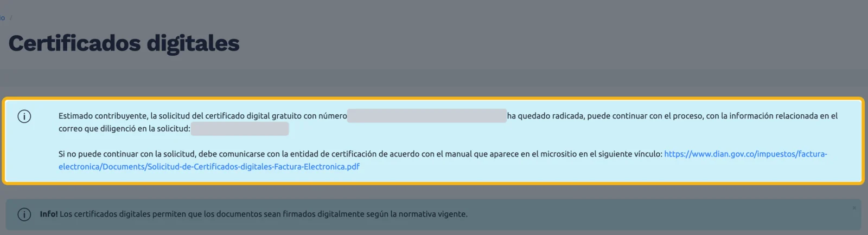Click the "Certificados digitales" page heading

[x=124, y=43]
